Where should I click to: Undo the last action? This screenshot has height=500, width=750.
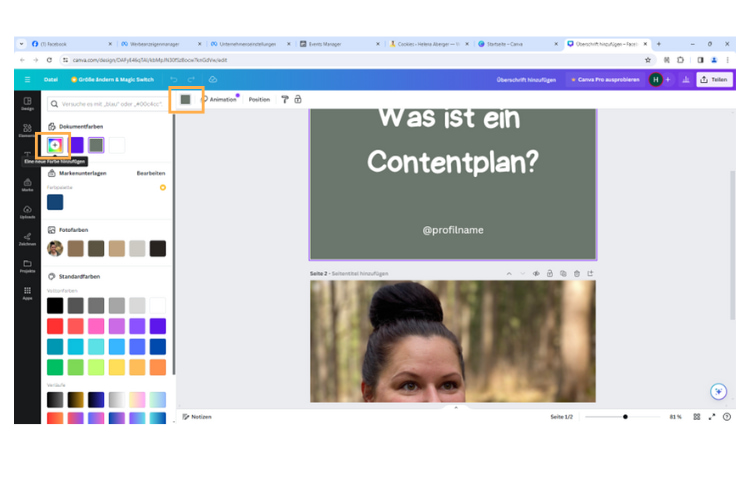pos(174,79)
